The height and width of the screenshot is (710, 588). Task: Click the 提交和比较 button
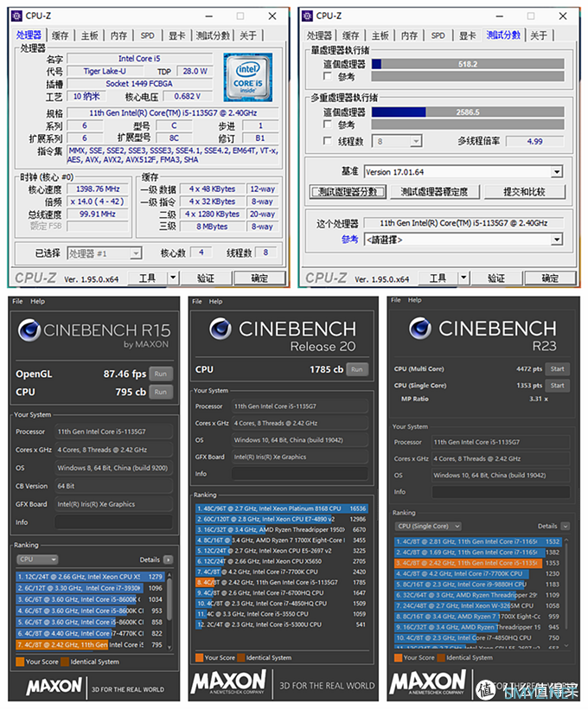[525, 191]
